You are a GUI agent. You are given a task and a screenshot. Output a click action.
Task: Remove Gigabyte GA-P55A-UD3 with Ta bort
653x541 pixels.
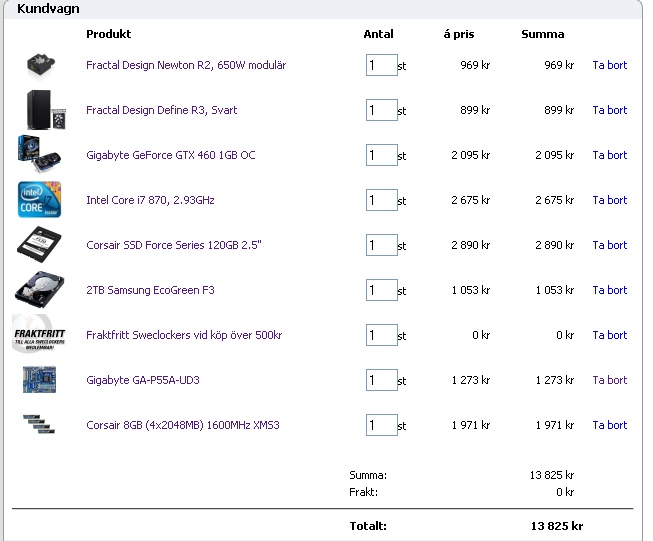(609, 380)
